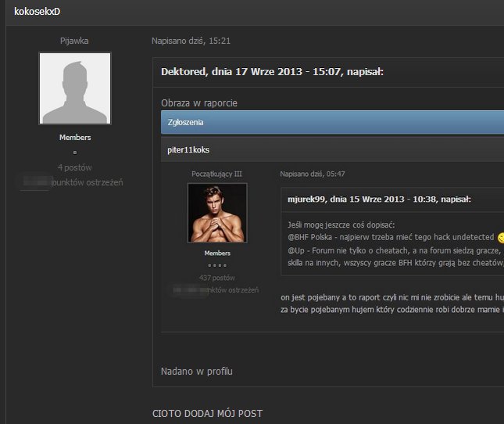Select the Zgłoszenia blue header bar
Screen dimensions: 504x424
pos(332,122)
